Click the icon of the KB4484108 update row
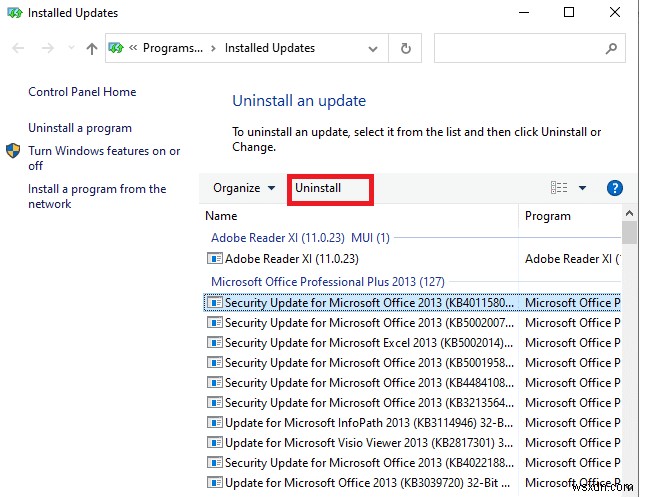This screenshot has height=497, width=645. [x=215, y=383]
